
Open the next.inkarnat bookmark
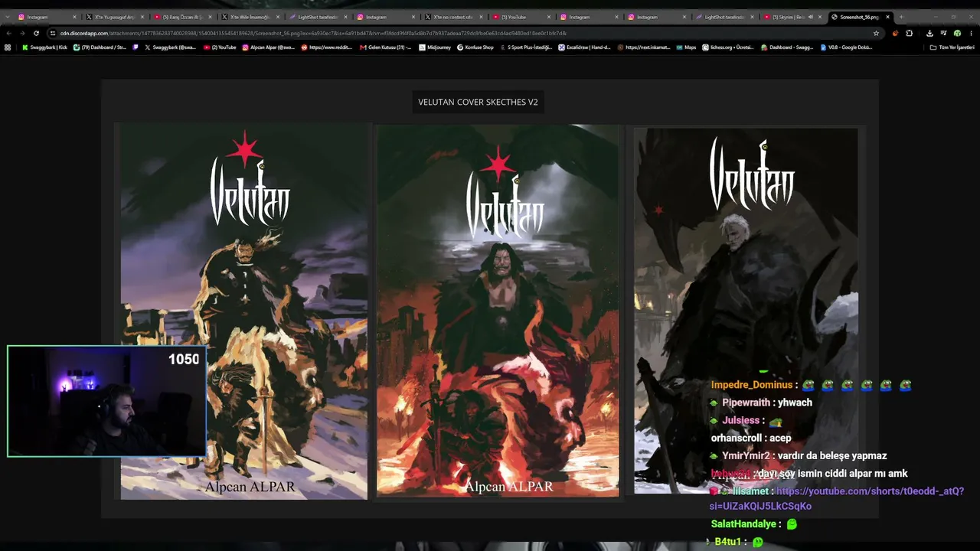[x=644, y=47]
